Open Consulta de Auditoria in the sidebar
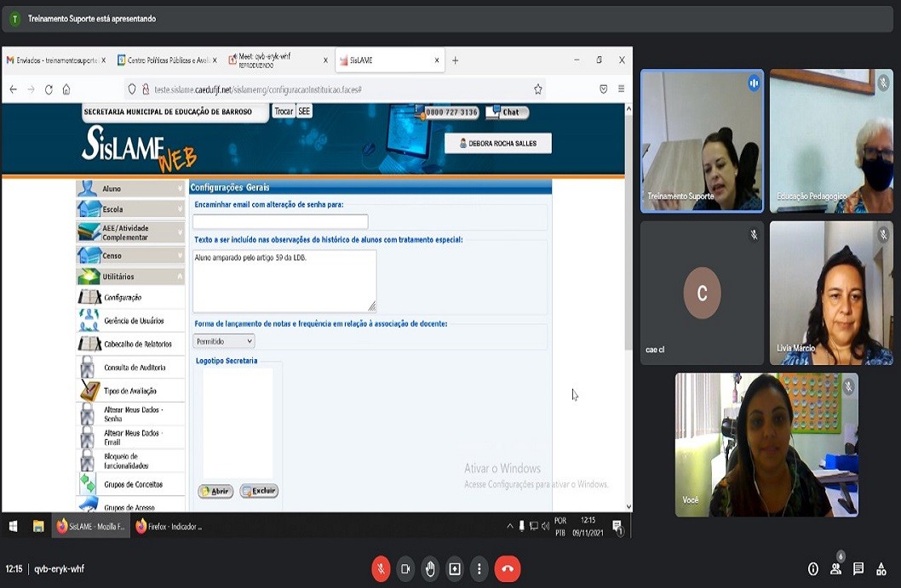Screen dimensions: 901x588 (129, 368)
